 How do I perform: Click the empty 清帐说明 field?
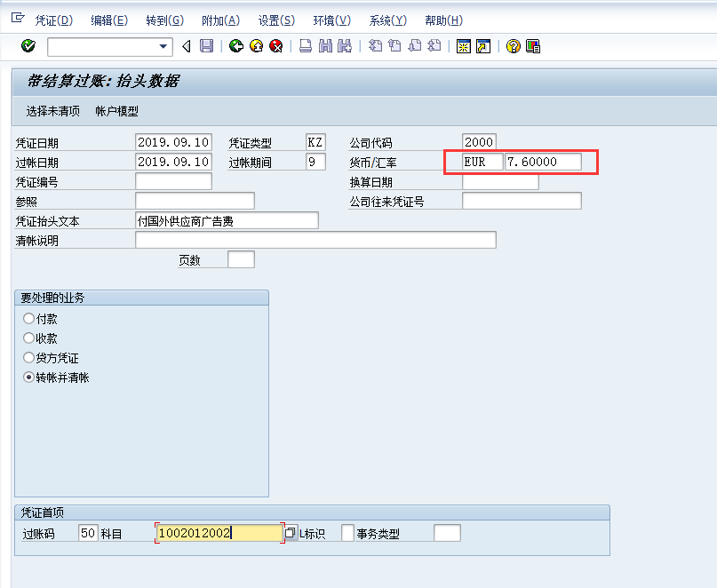(x=315, y=240)
